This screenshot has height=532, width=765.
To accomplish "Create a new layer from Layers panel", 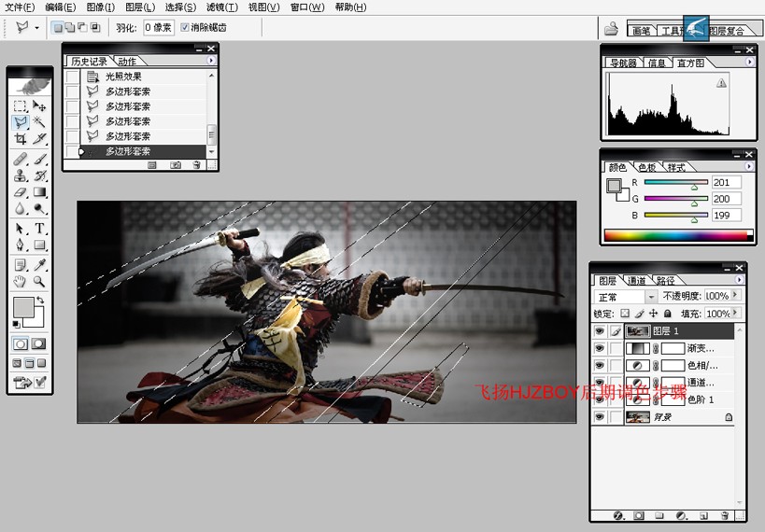I will pos(703,515).
